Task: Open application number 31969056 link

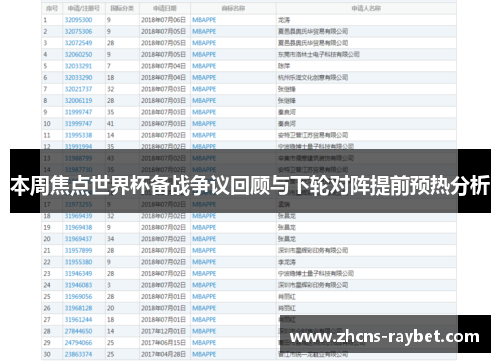Action: pyautogui.click(x=78, y=297)
